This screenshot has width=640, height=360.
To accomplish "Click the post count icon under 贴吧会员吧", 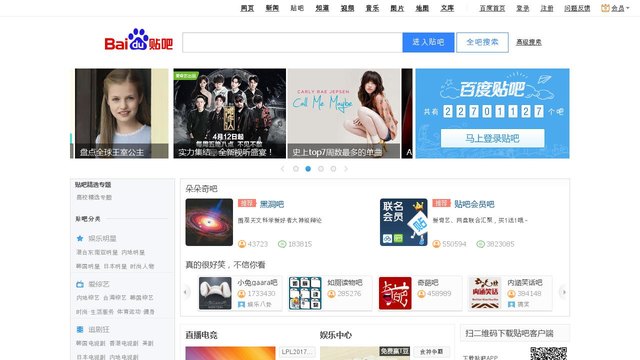I will pyautogui.click(x=480, y=244).
